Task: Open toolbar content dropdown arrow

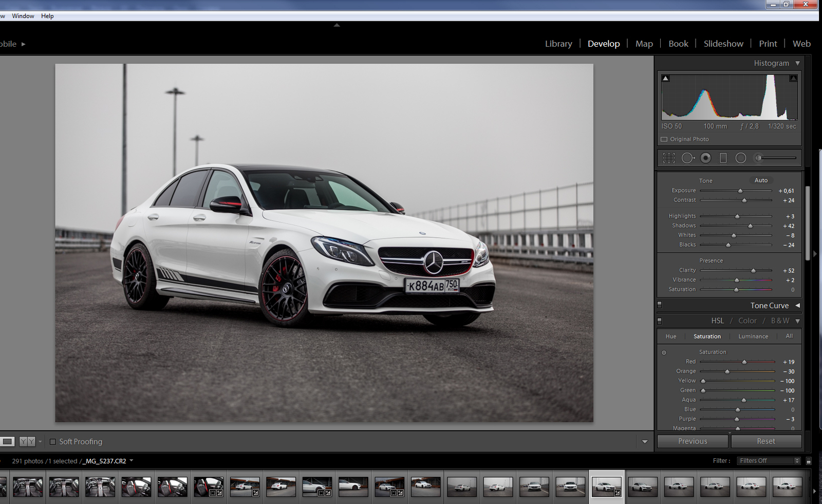Action: pyautogui.click(x=645, y=441)
